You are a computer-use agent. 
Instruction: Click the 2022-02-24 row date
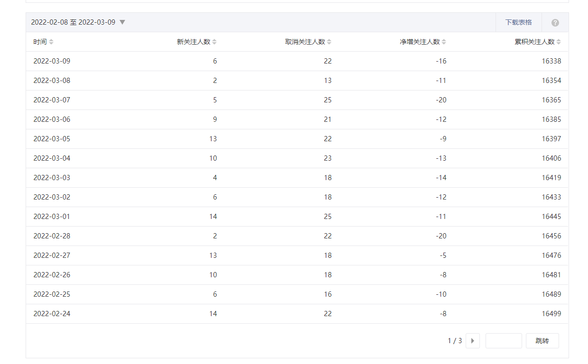[52, 314]
